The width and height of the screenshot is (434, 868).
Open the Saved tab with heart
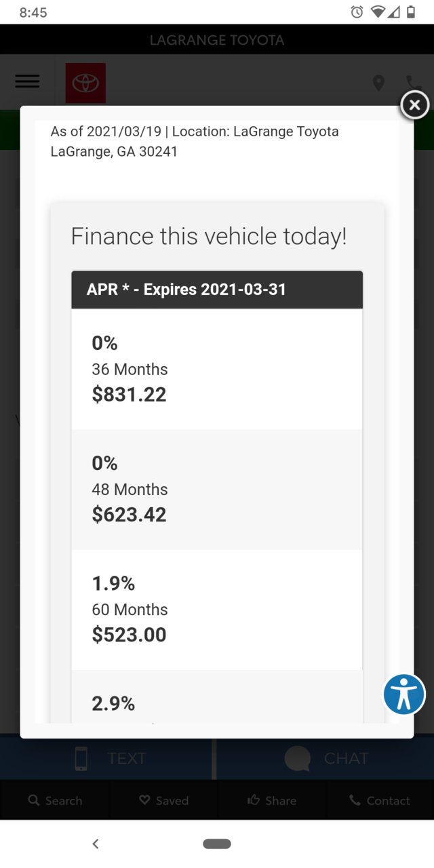[x=163, y=801]
